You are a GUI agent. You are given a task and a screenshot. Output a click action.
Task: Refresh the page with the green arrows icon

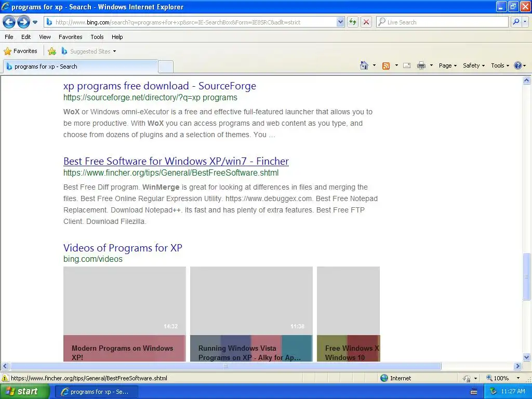click(353, 22)
